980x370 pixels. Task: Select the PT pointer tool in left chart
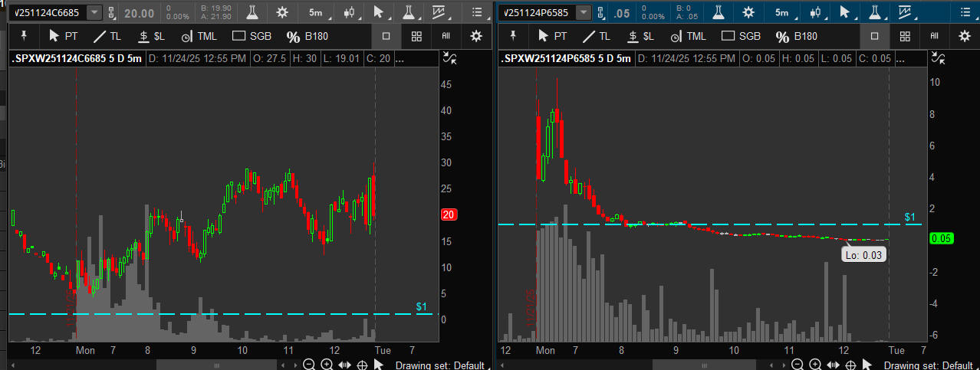[63, 36]
